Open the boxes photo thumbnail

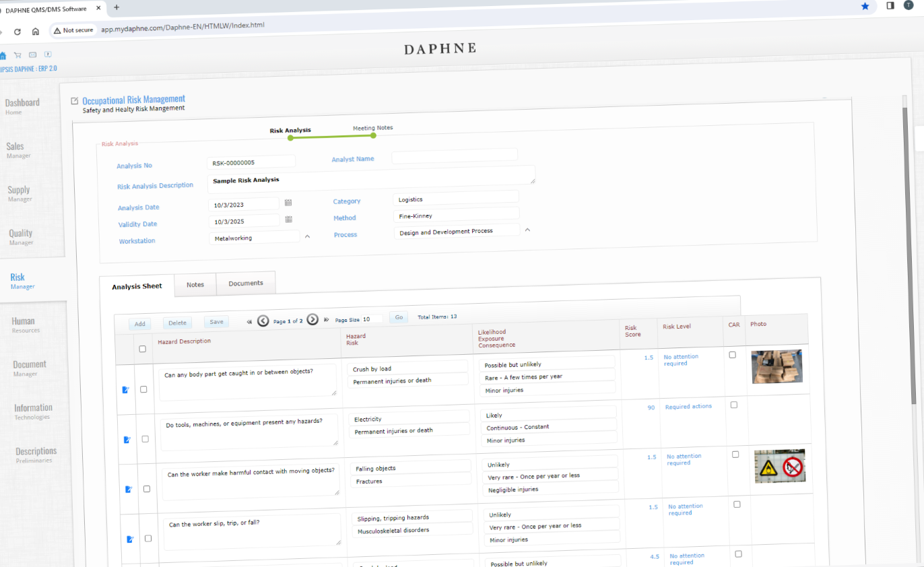pyautogui.click(x=777, y=366)
